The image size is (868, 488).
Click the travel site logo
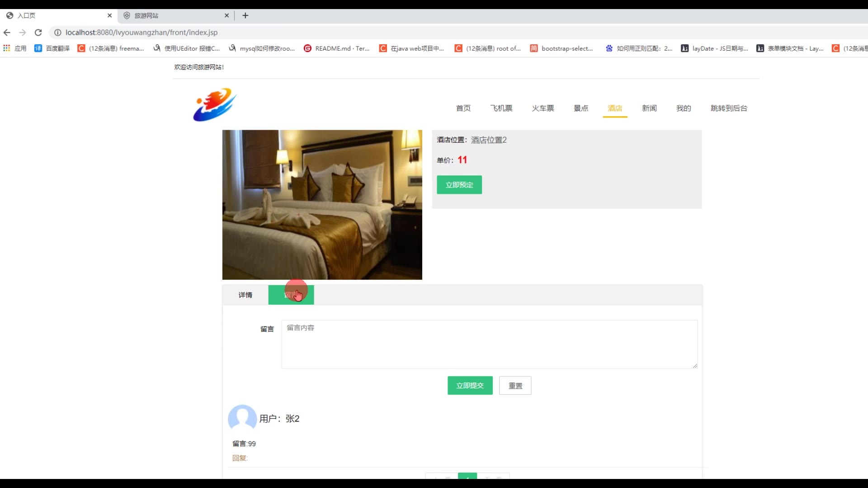pyautogui.click(x=215, y=105)
